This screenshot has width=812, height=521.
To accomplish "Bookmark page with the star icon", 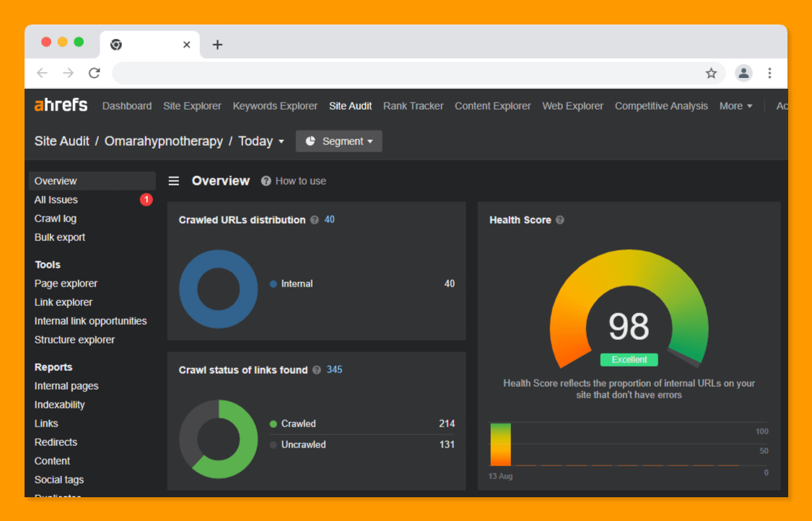I will [711, 73].
